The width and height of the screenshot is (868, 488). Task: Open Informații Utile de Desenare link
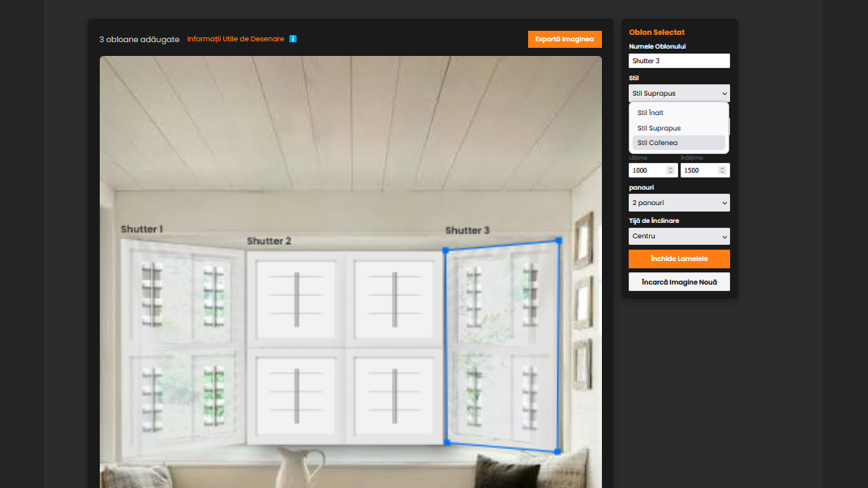point(235,39)
